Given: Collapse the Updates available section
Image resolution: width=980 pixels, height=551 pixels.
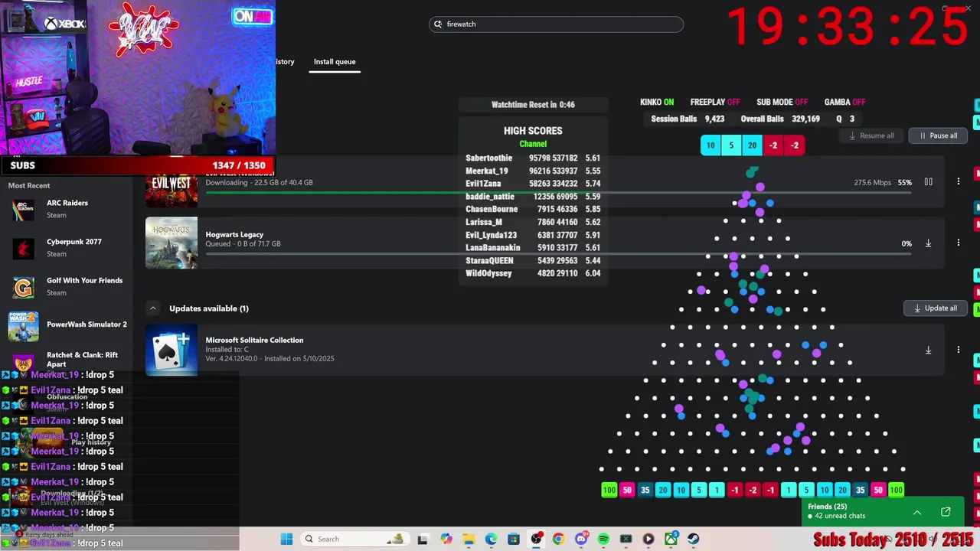Looking at the screenshot, I should 153,308.
